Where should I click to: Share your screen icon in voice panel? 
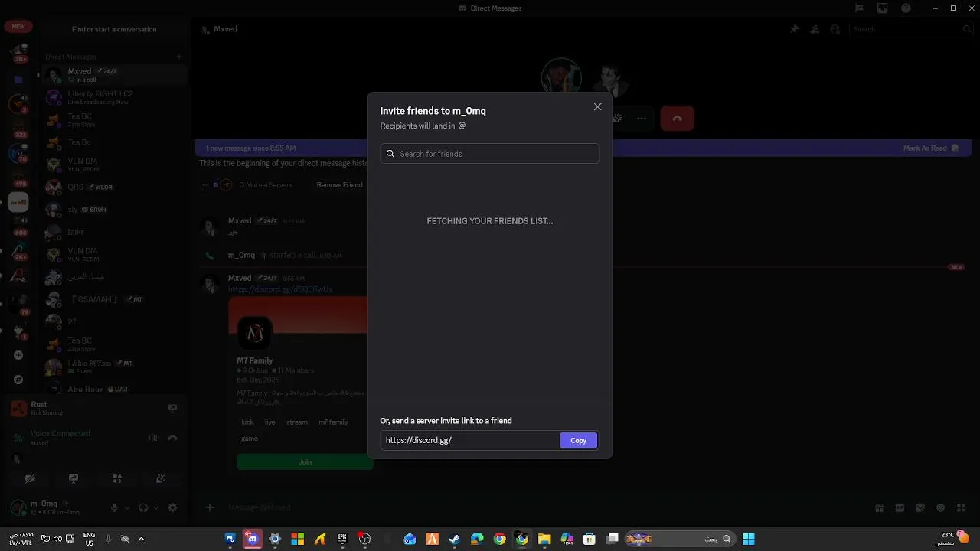[73, 479]
